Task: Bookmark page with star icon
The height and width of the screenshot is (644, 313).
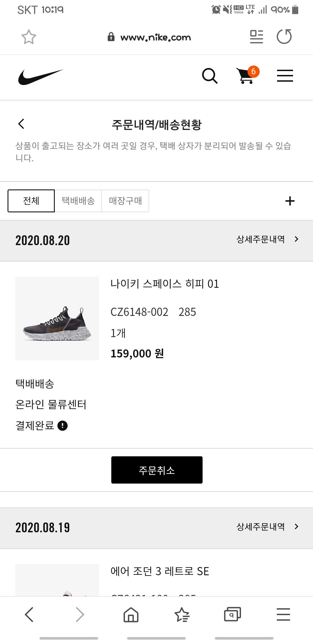Action: pyautogui.click(x=29, y=37)
